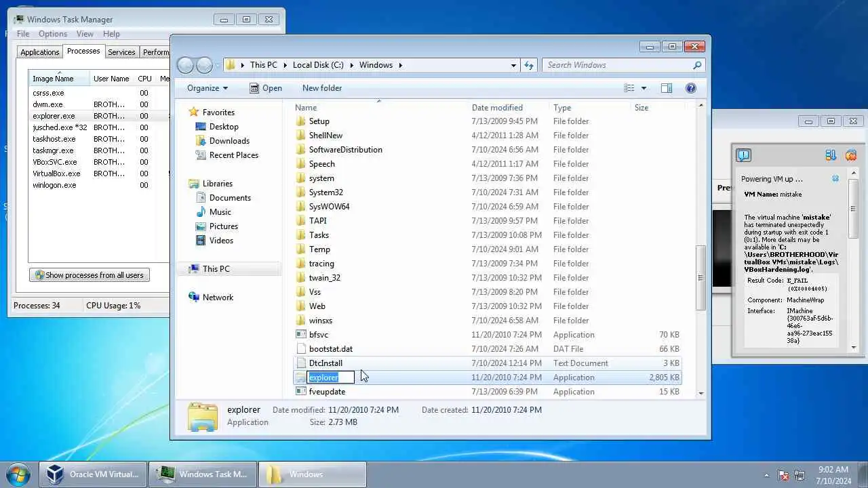Open Task Manager Help menu
868x488 pixels.
pyautogui.click(x=111, y=34)
